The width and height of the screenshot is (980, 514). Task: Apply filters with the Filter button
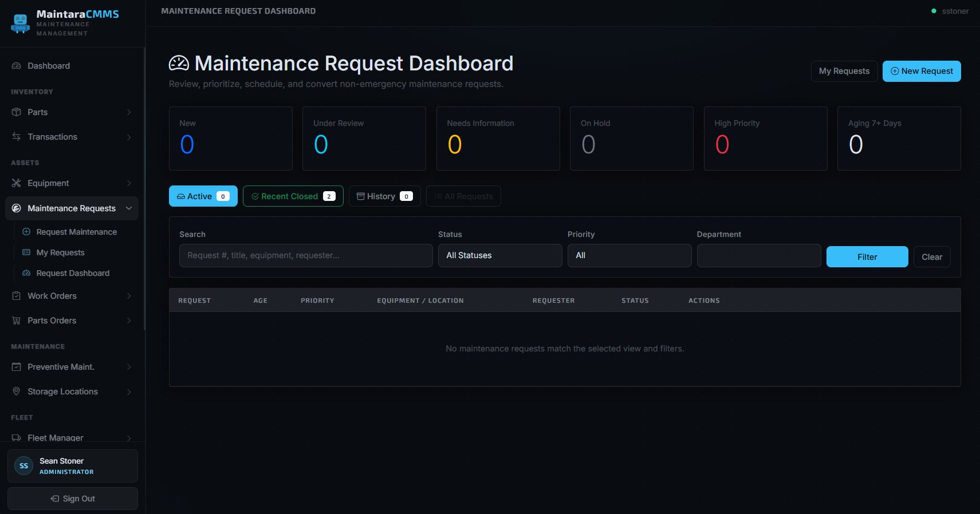coord(867,257)
